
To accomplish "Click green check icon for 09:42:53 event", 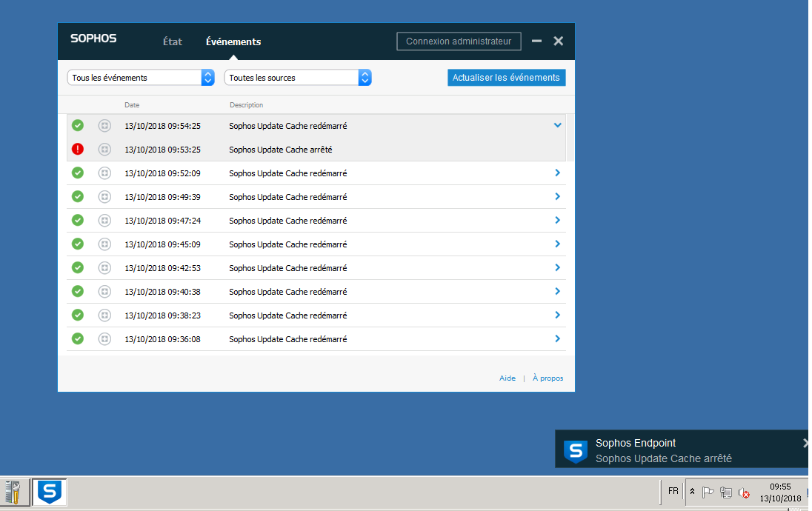I will pos(78,267).
